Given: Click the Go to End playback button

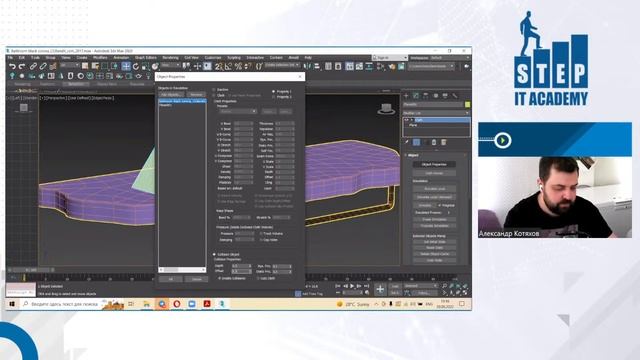Looking at the screenshot, I should [x=367, y=286].
